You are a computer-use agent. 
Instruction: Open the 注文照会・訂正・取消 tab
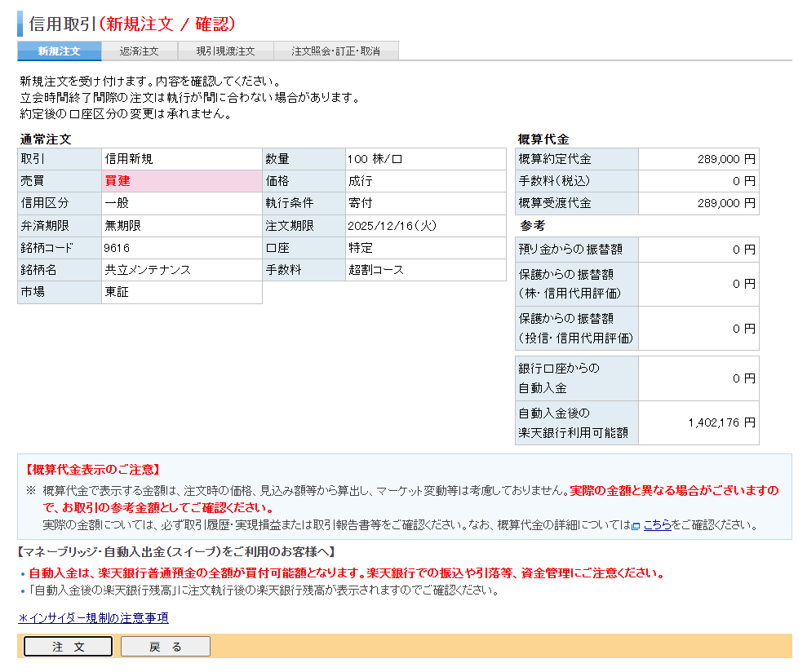pos(336,51)
